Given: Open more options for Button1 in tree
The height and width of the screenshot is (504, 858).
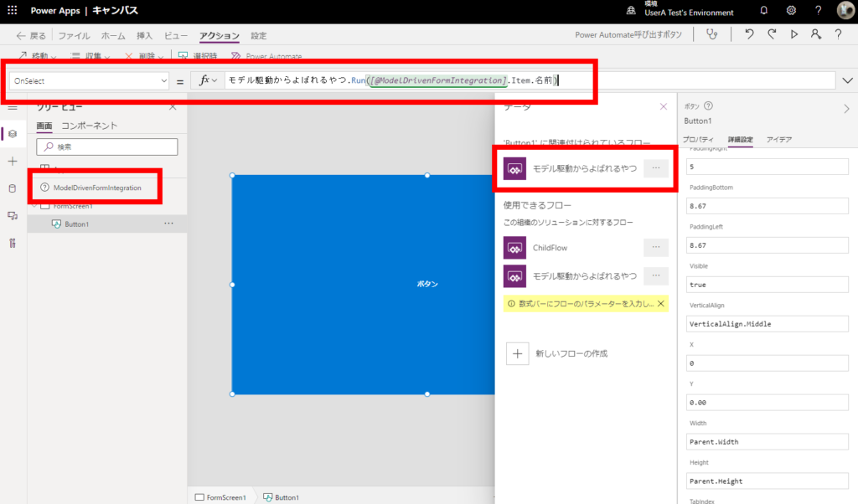Looking at the screenshot, I should pos(168,223).
